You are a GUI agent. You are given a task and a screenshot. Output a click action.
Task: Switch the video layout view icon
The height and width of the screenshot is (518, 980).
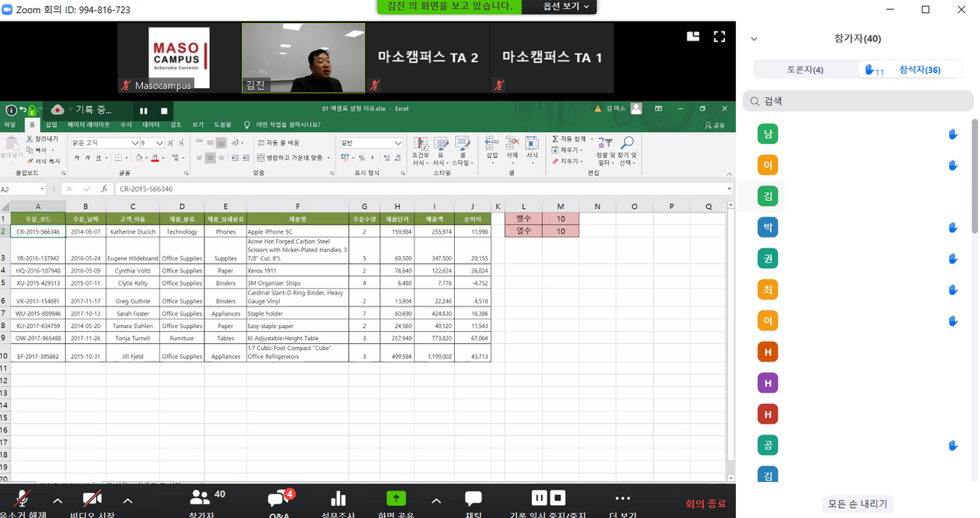[693, 36]
